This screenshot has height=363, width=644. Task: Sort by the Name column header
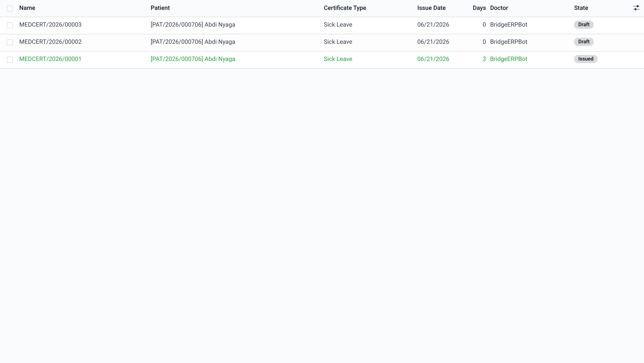coord(27,8)
